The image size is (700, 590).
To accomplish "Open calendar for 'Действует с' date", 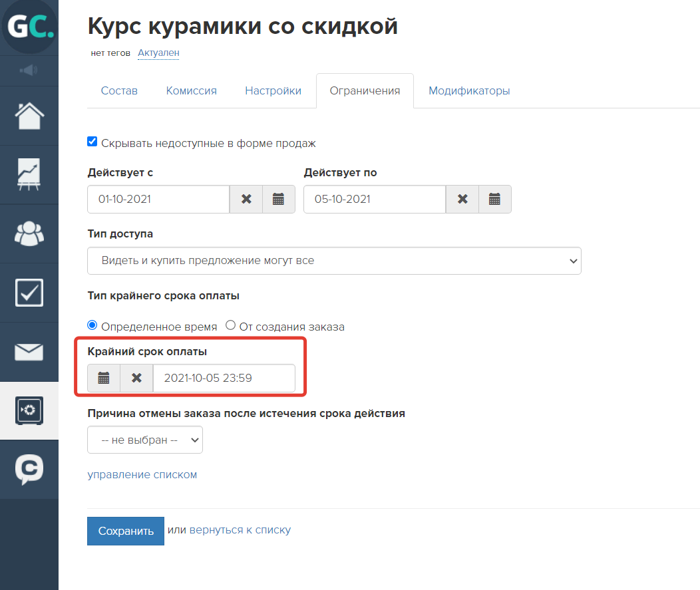I will coord(279,199).
